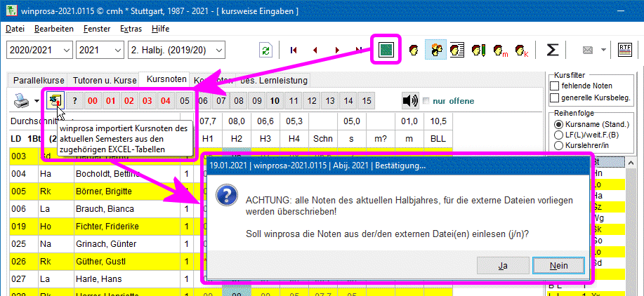Select red course number 03 button
Image resolution: width=644 pixels, height=296 pixels.
pos(147,101)
